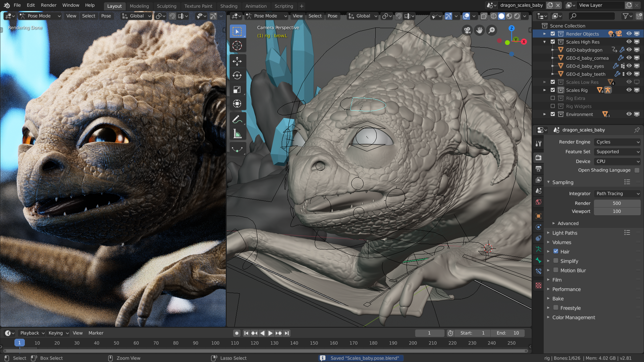
Task: Open World properties tab icon
Action: [538, 202]
